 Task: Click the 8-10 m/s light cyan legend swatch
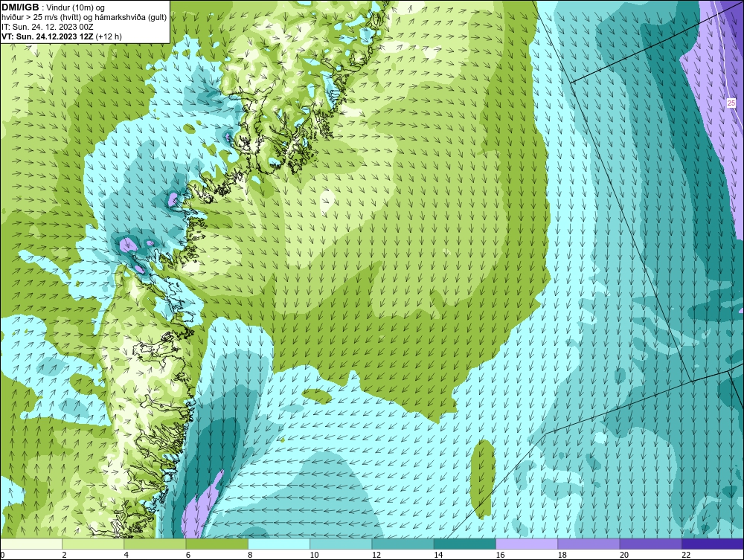coord(279,544)
